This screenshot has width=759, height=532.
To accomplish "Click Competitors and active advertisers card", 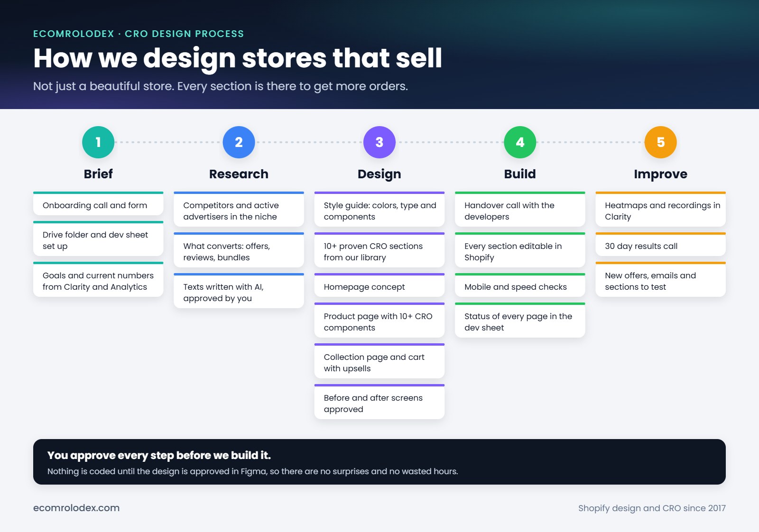I will coord(239,209).
